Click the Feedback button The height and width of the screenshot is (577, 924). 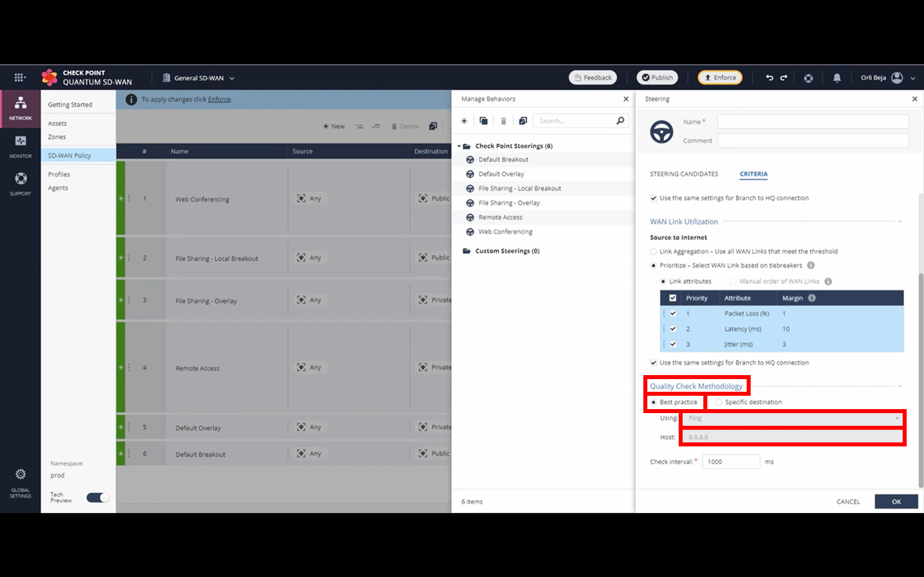tap(593, 77)
